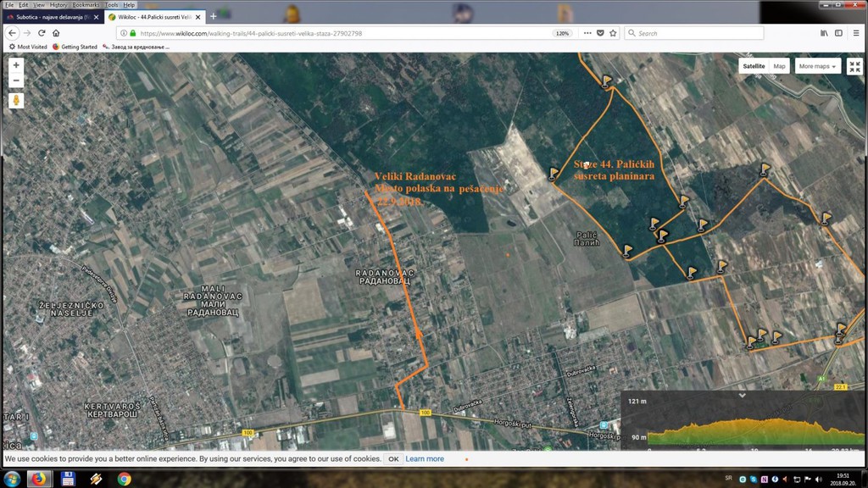Open the Firefox hamburger menu
868x488 pixels.
[x=855, y=33]
